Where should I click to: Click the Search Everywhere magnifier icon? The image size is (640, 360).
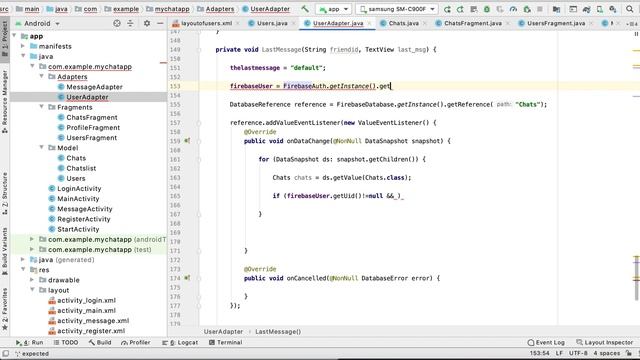(630, 9)
